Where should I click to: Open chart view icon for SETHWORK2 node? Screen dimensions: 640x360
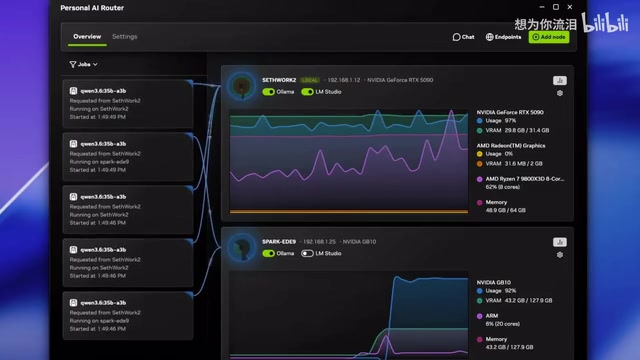tap(560, 80)
